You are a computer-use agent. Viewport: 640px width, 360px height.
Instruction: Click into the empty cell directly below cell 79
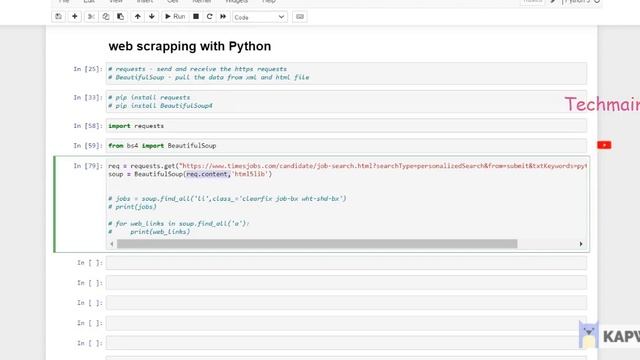click(x=346, y=263)
